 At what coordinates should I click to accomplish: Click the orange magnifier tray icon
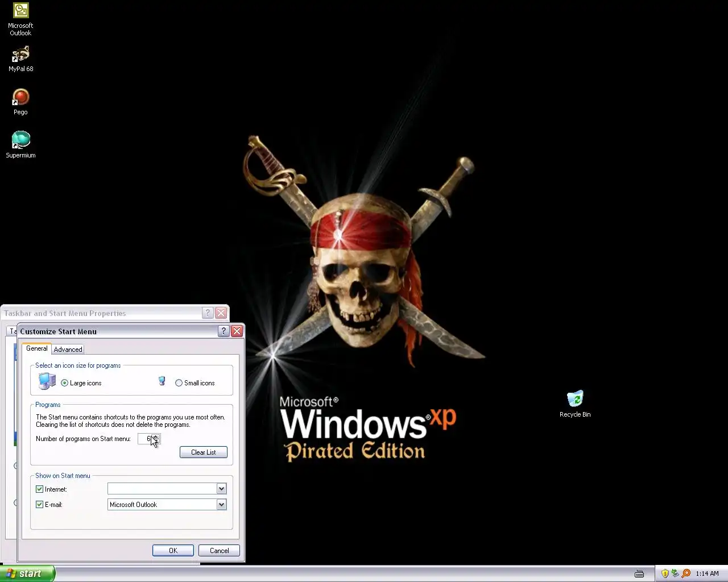coord(686,573)
